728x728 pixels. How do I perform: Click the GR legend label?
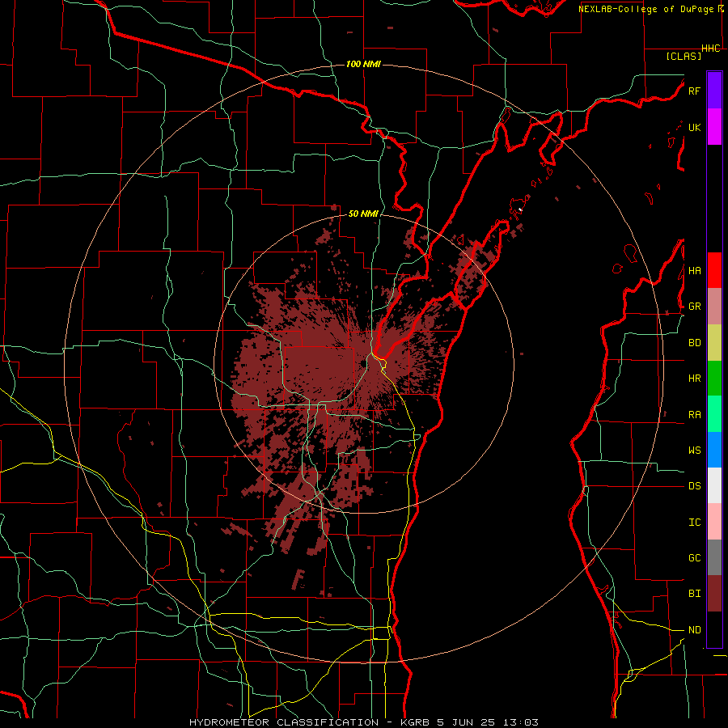tap(694, 307)
